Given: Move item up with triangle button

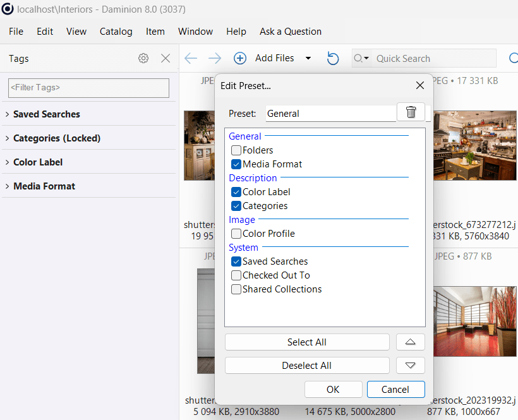Looking at the screenshot, I should [410, 342].
